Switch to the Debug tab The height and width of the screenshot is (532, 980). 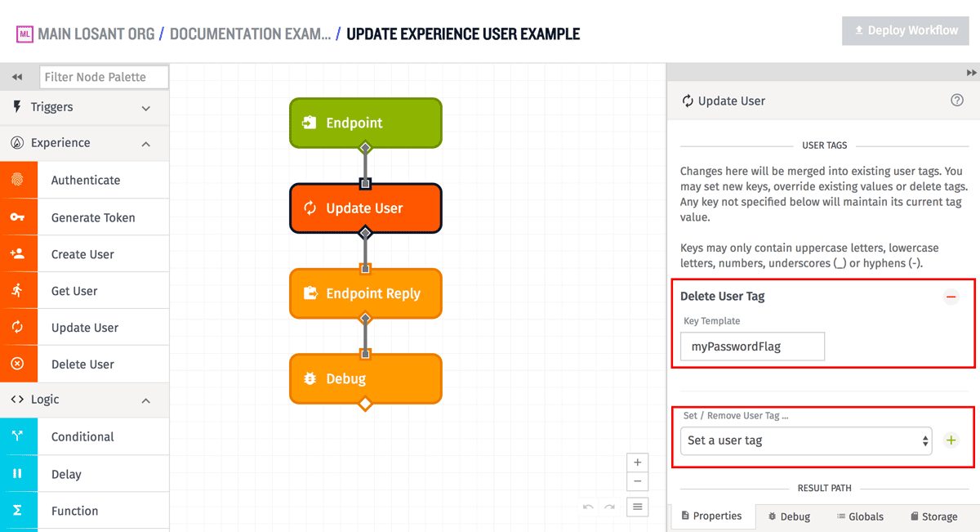point(789,516)
